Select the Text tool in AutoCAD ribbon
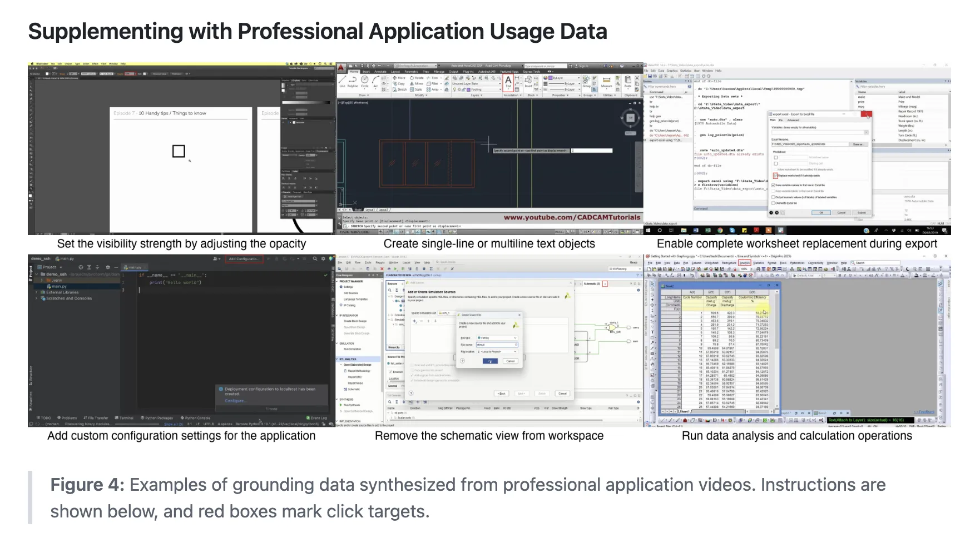 click(508, 82)
